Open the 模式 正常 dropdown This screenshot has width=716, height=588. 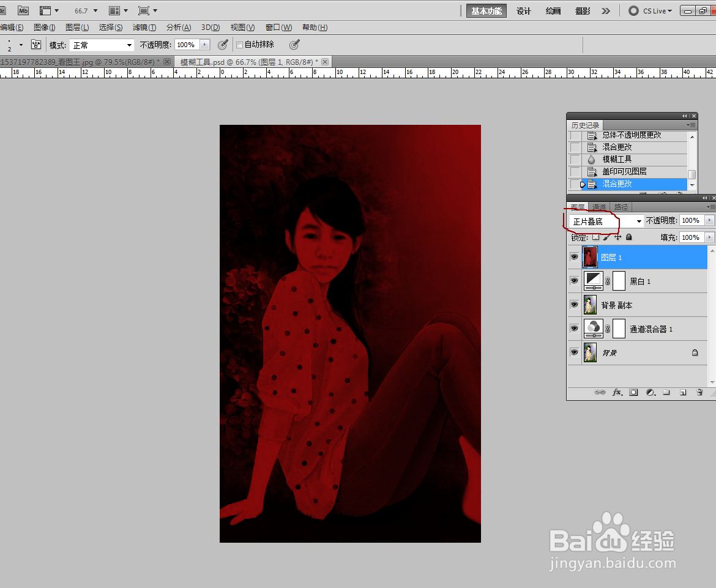pyautogui.click(x=102, y=45)
